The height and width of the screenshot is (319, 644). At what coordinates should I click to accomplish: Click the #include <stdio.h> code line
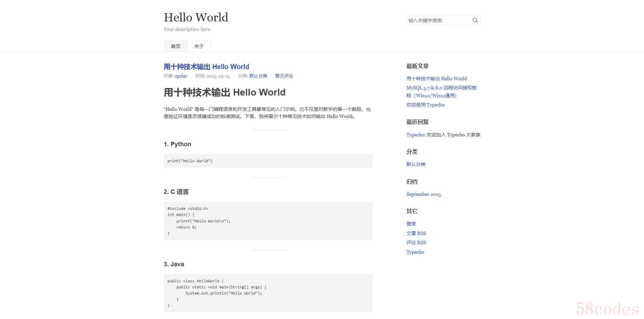(x=188, y=208)
